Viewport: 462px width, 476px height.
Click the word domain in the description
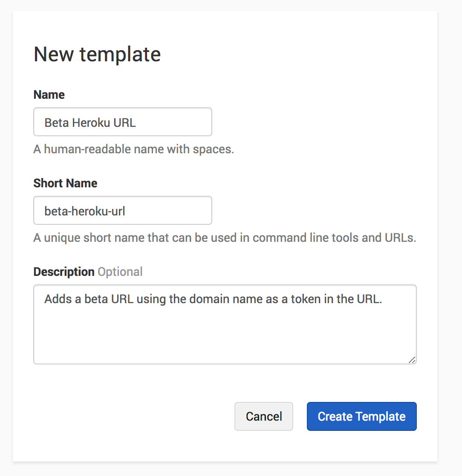(x=210, y=299)
